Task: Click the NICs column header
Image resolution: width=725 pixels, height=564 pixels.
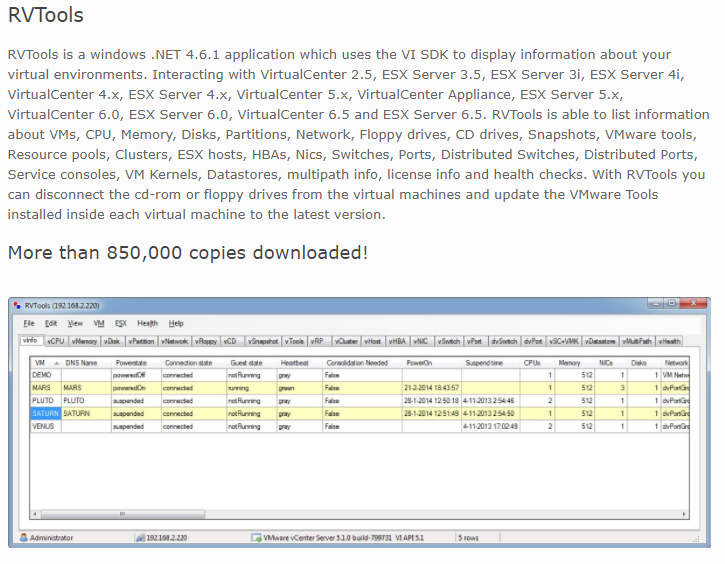Action: point(610,363)
